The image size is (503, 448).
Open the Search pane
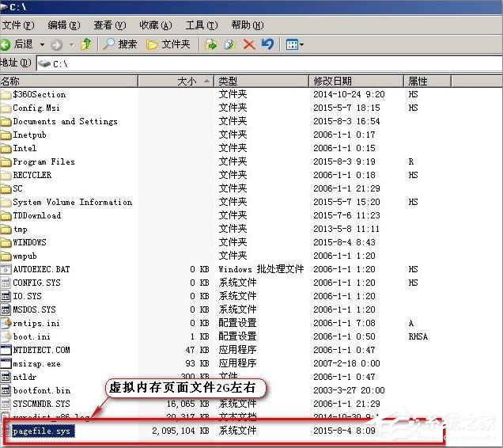tap(119, 44)
